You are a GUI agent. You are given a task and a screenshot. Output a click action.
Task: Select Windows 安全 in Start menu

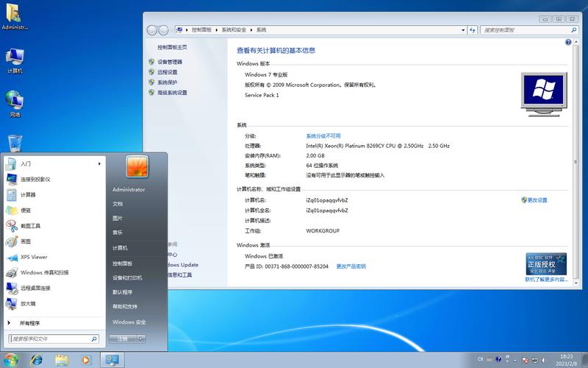(129, 322)
